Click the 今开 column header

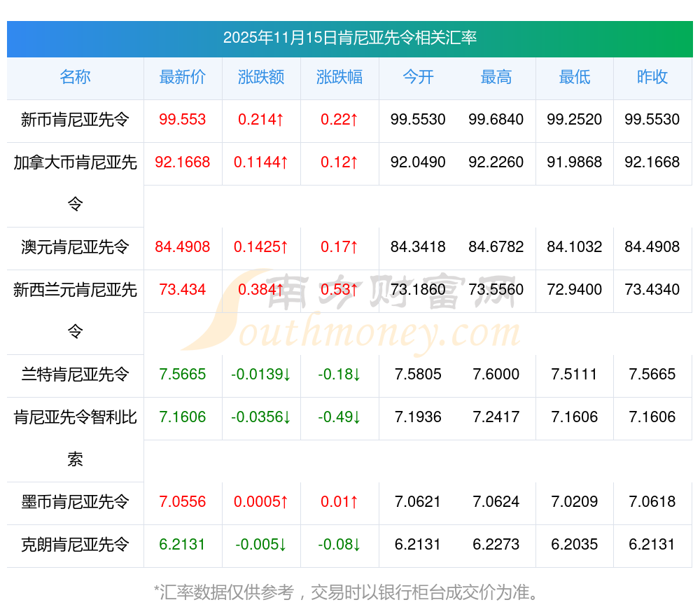tap(418, 77)
